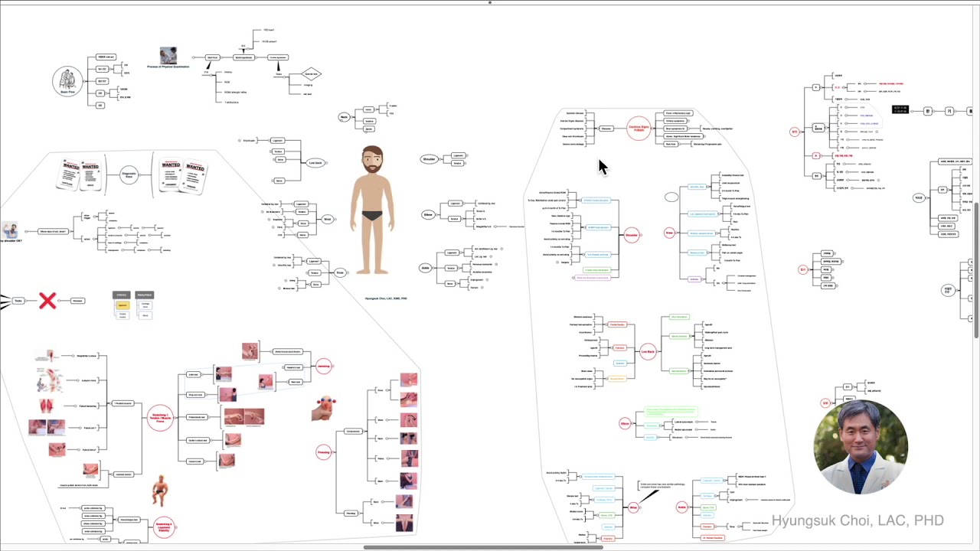Select the black Wrist node
Screen dimensions: 980x551
[327, 220]
